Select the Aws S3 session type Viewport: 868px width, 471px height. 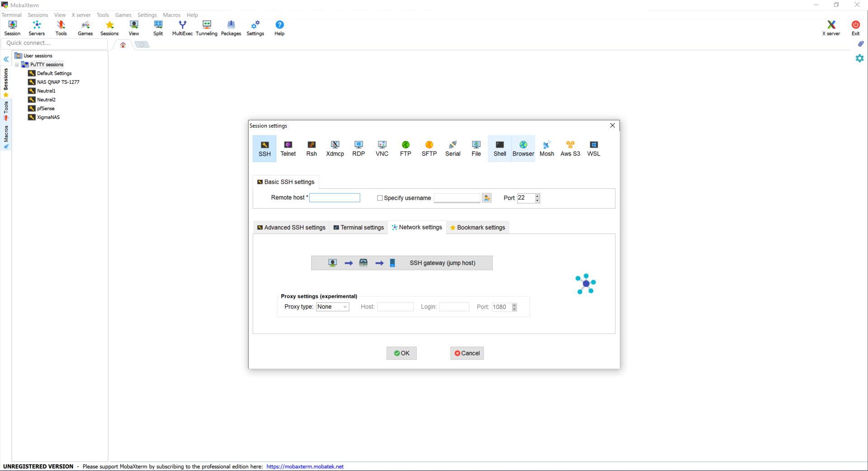570,148
